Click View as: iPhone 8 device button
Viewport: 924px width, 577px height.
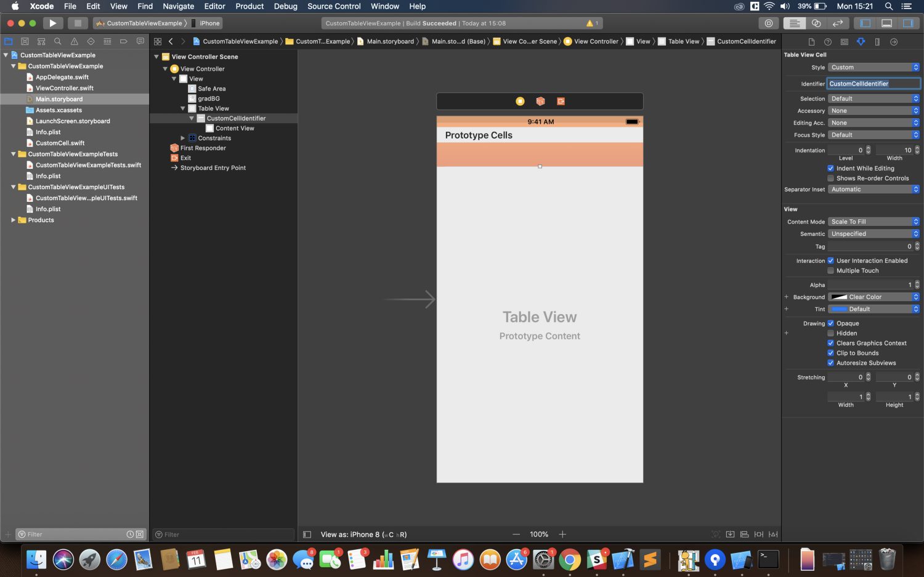pos(363,535)
